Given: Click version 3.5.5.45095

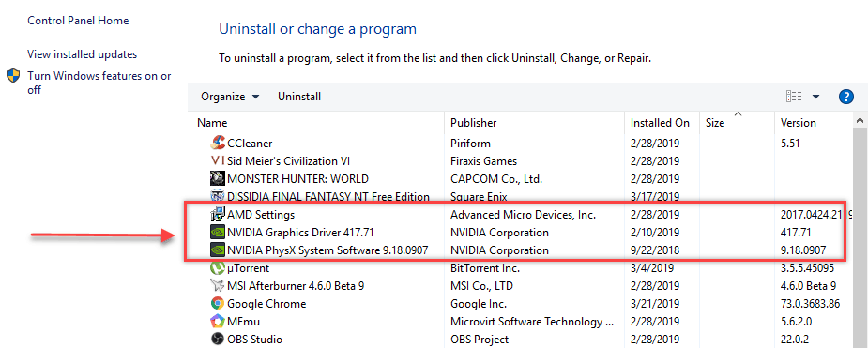Looking at the screenshot, I should 807,267.
